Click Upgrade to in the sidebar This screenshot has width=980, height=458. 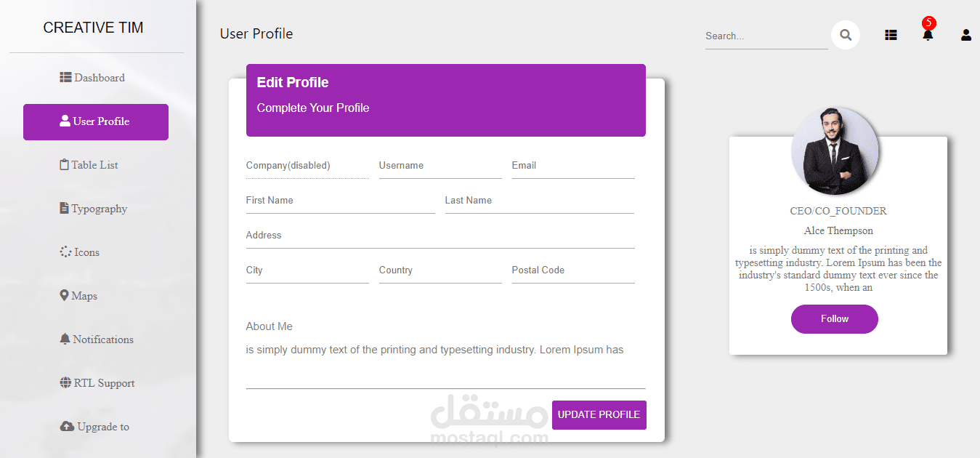point(94,427)
